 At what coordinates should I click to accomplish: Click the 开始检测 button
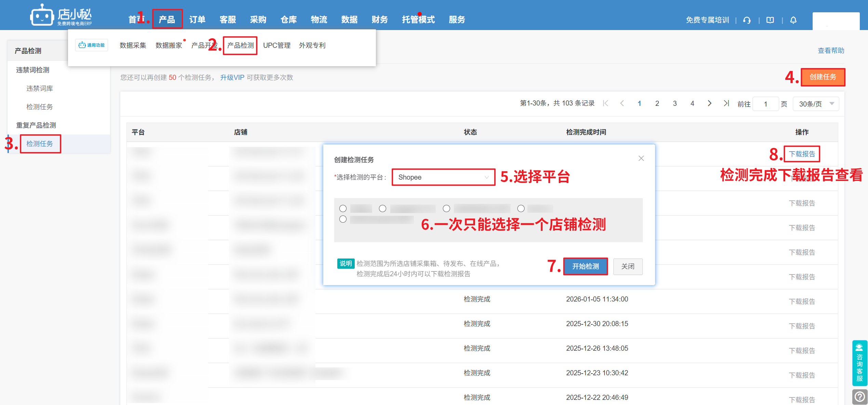click(x=585, y=266)
